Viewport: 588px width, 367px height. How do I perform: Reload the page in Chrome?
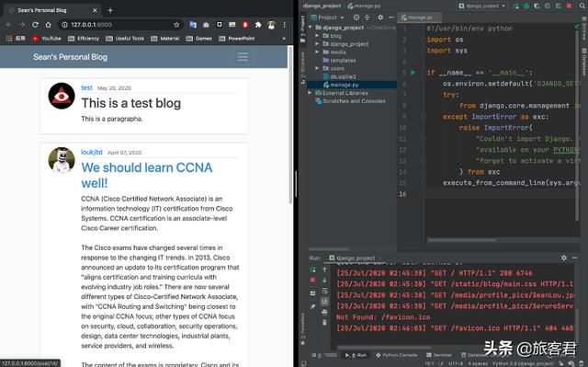(35, 25)
